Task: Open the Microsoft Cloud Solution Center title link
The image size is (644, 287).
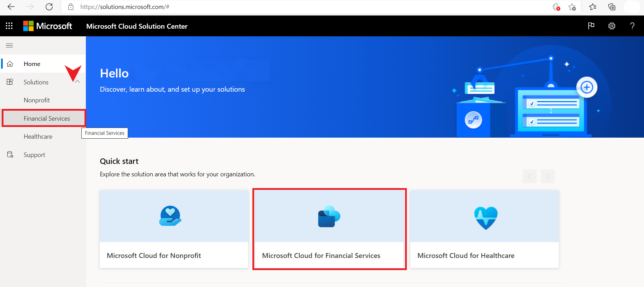Action: (137, 26)
